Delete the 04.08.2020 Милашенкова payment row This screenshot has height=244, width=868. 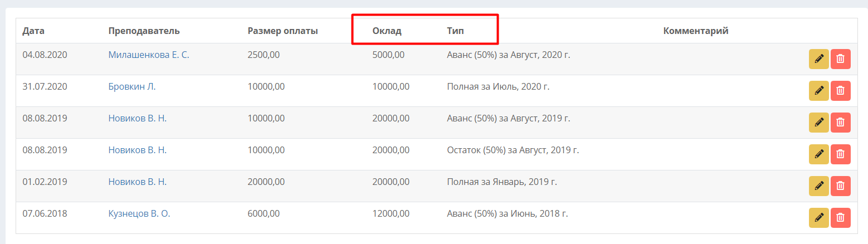click(x=841, y=59)
